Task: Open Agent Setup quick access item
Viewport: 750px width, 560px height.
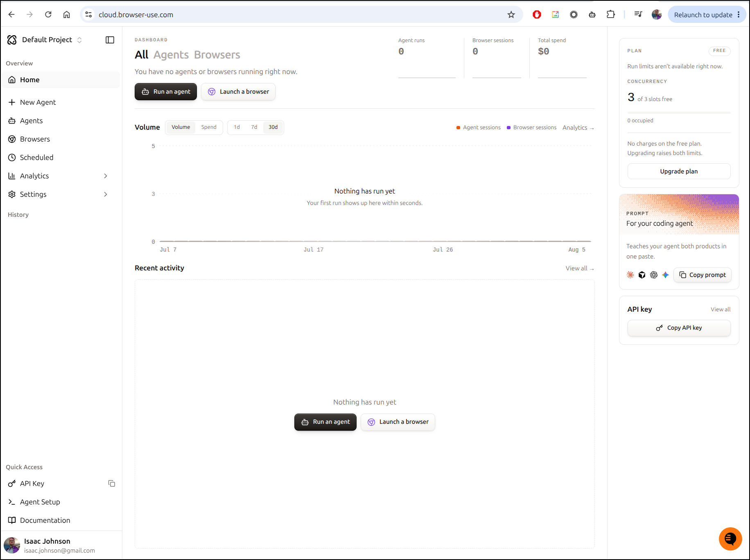Action: [61, 502]
